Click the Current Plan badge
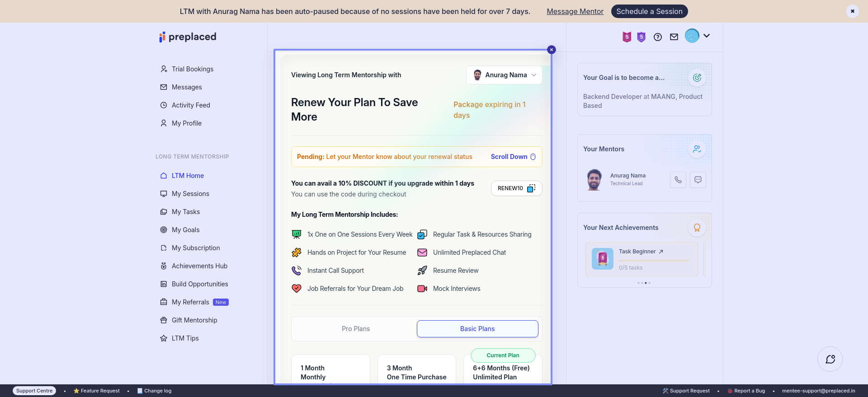This screenshot has width=868, height=397. pyautogui.click(x=503, y=355)
